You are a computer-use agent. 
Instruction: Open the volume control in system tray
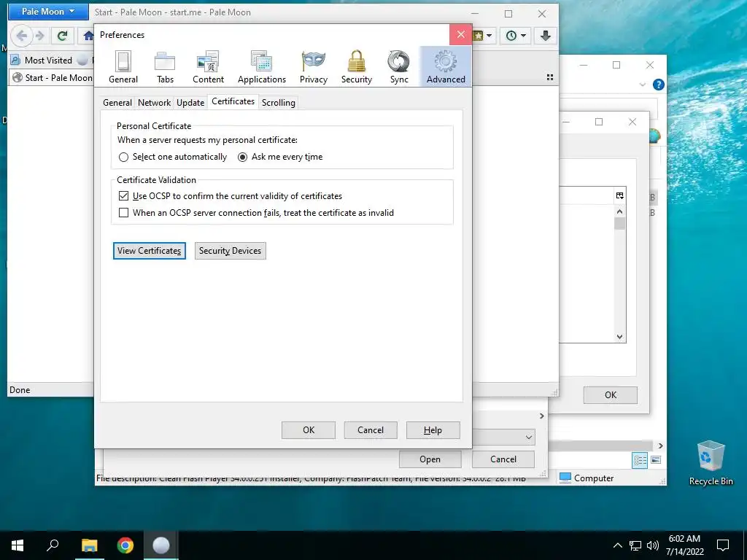point(653,545)
